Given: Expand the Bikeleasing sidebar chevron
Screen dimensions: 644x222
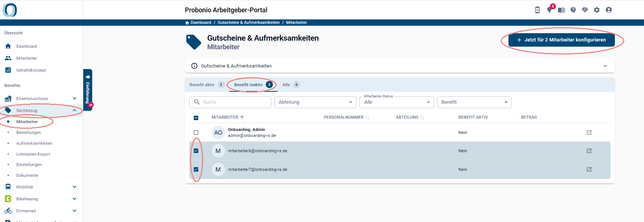Looking at the screenshot, I should tap(74, 199).
